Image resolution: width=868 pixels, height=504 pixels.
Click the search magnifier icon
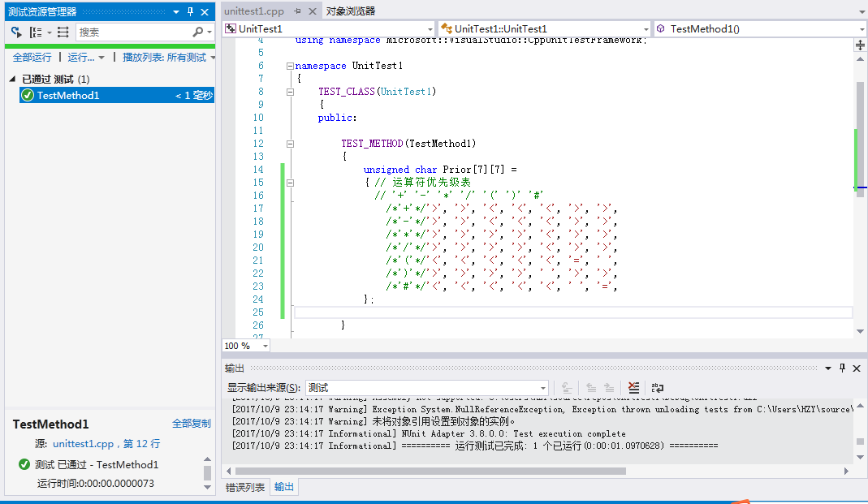pyautogui.click(x=197, y=32)
